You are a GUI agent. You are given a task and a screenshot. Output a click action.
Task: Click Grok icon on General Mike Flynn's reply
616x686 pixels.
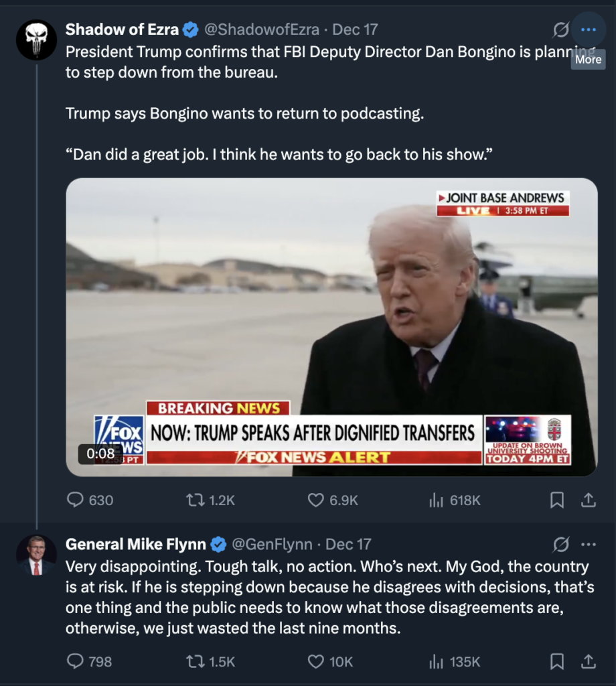(560, 544)
